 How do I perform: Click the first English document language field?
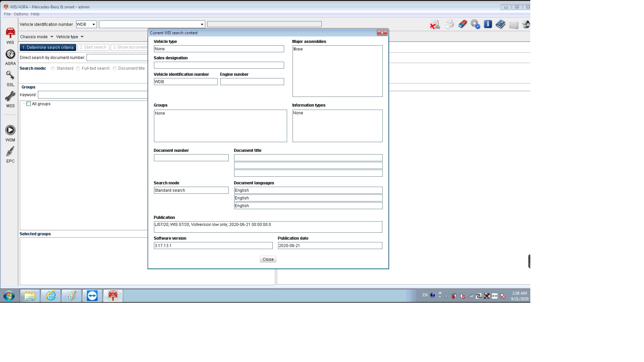308,190
